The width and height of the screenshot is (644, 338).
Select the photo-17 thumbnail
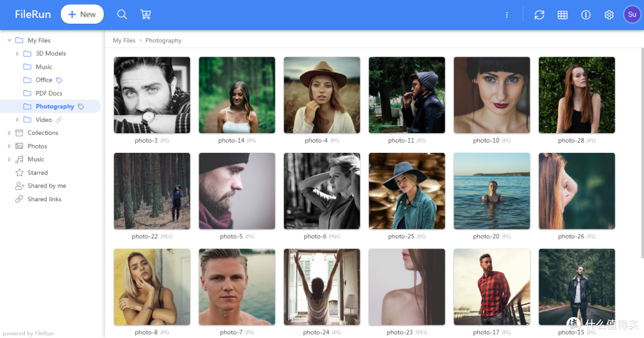coord(492,287)
